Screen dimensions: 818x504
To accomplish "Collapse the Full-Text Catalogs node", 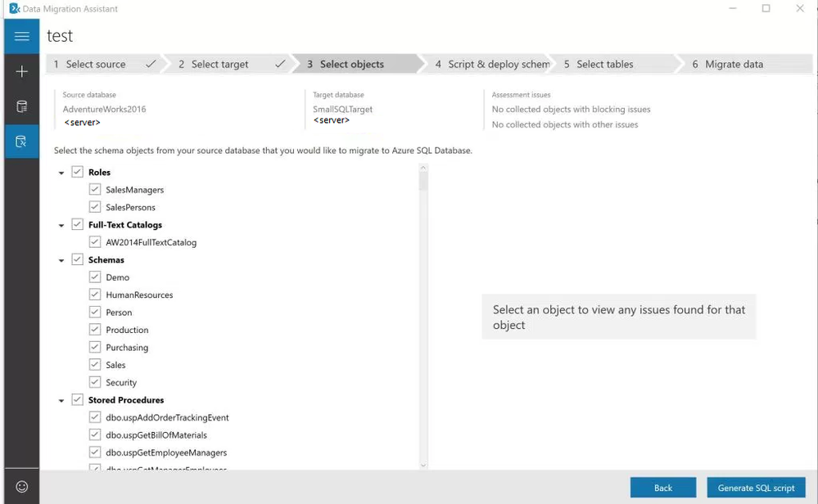I will (61, 225).
